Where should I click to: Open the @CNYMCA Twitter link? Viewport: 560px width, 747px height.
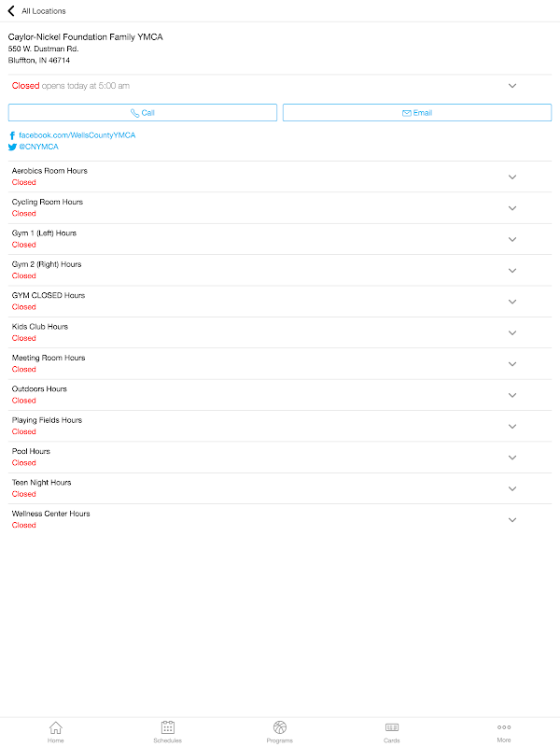38,147
